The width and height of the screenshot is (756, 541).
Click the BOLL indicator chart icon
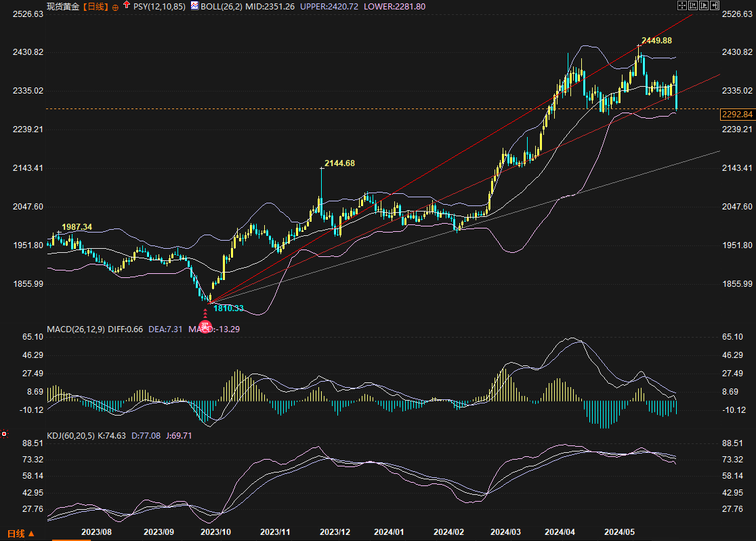coord(194,5)
